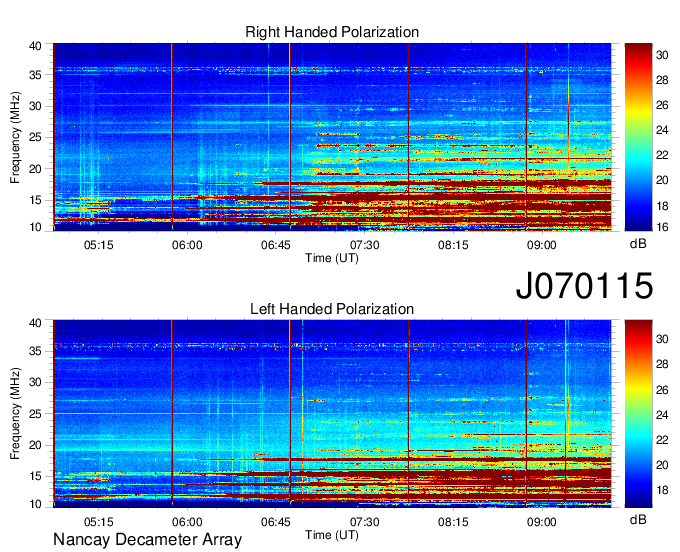Viewport: 680px width, 552px height.
Task: Click the 09:00 tick on the top time axis
Action: (542, 245)
